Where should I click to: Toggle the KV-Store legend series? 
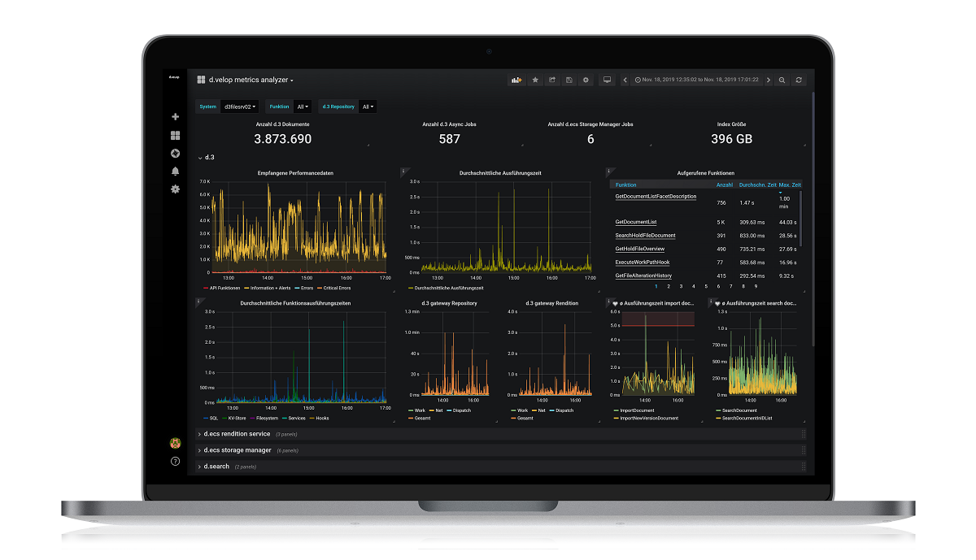pos(234,418)
